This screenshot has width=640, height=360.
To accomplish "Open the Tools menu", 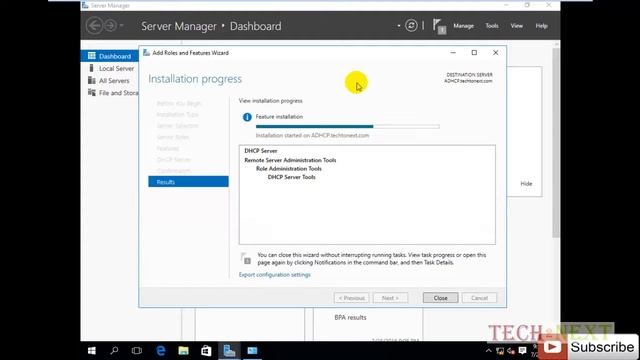I will (x=491, y=26).
